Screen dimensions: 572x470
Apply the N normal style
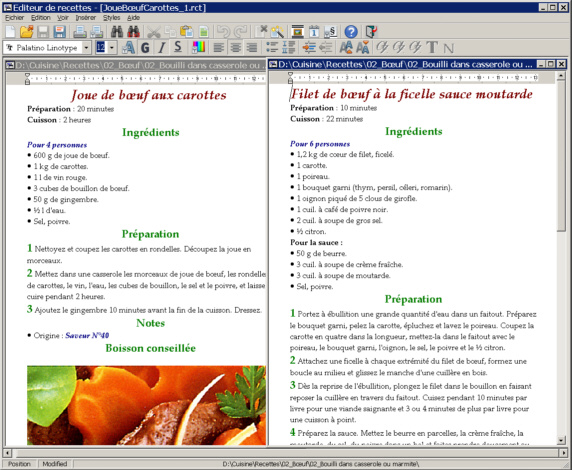coord(448,47)
